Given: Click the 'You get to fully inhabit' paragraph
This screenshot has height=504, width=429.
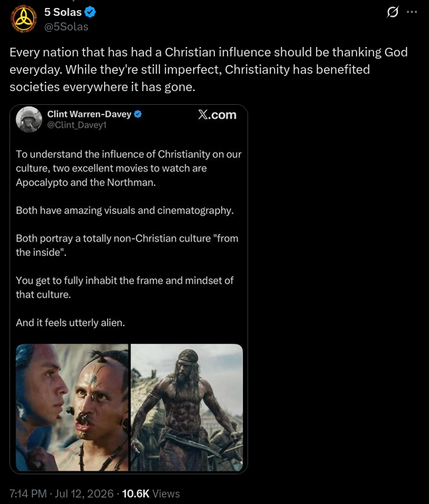Looking at the screenshot, I should pyautogui.click(x=124, y=287).
